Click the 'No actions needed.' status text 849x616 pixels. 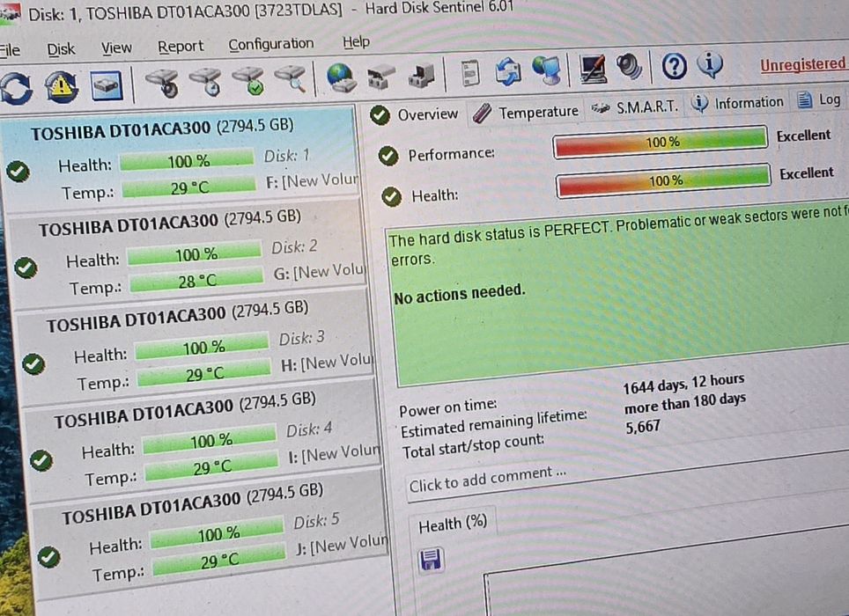pyautogui.click(x=459, y=294)
